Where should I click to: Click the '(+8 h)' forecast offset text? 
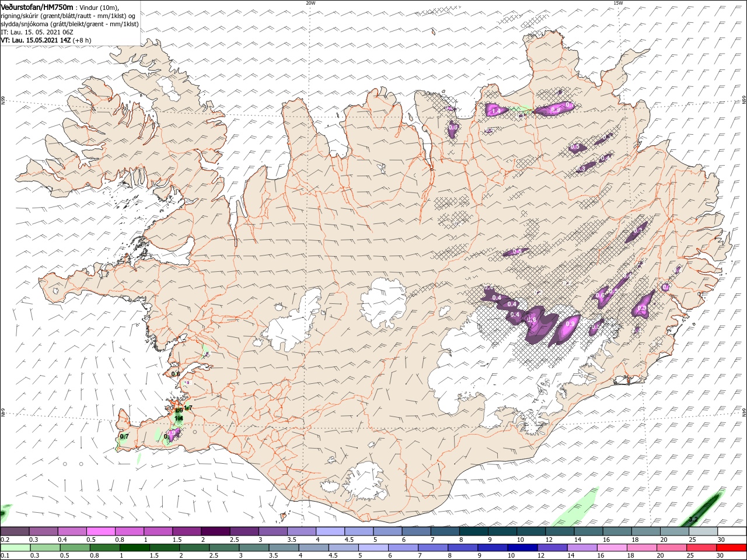82,40
